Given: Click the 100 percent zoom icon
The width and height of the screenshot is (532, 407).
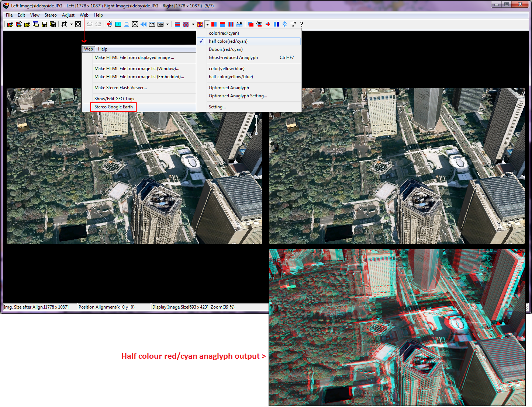Looking at the screenshot, I should point(160,24).
